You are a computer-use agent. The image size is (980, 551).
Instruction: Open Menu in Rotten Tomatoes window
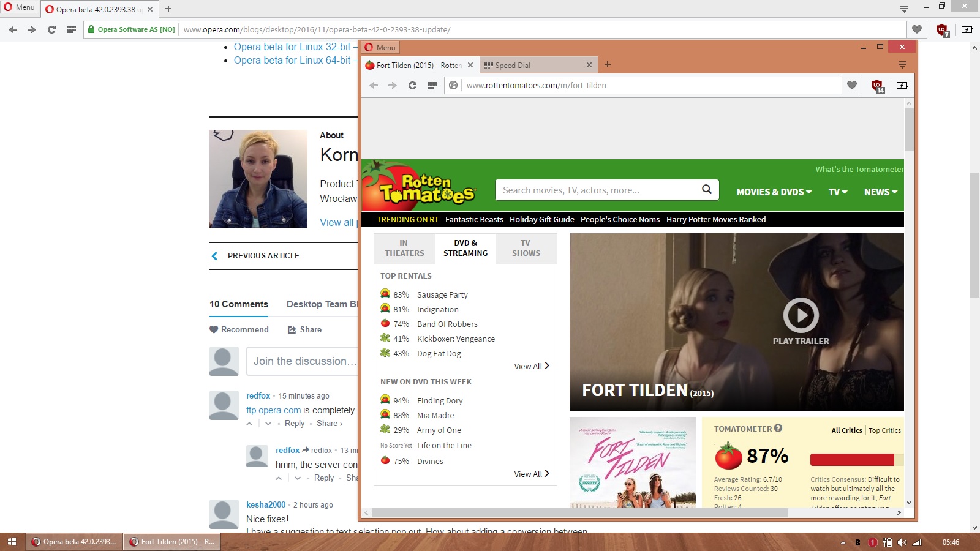point(380,47)
